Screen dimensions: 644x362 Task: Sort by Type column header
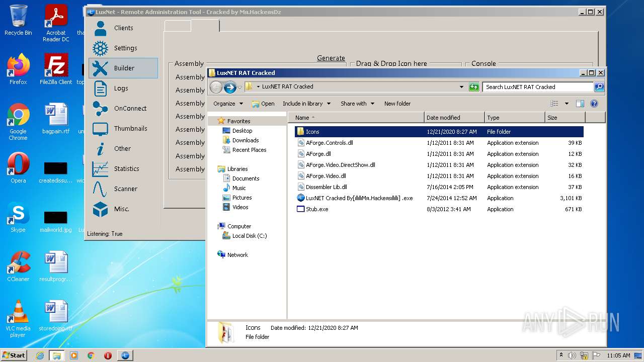tap(515, 118)
